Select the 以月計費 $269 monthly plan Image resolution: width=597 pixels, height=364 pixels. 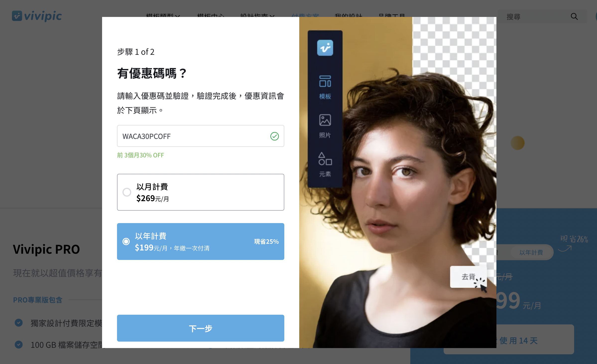[x=200, y=192]
